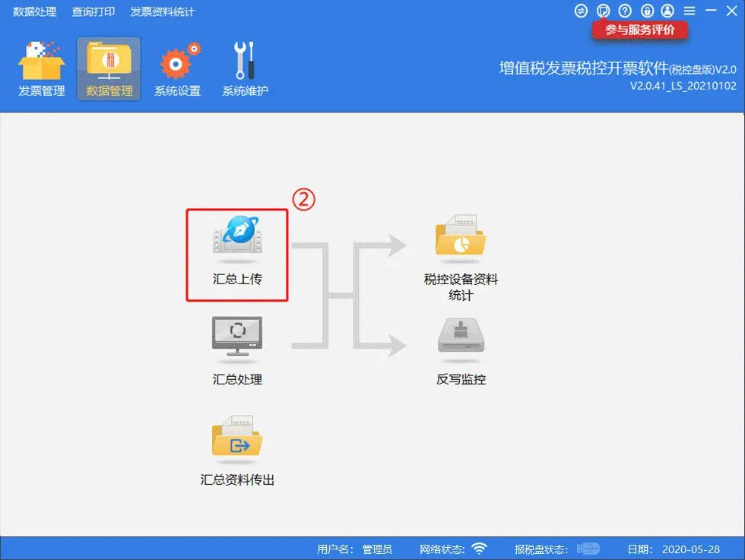The height and width of the screenshot is (560, 745).
Task: Open the hamburger menu icon
Action: click(690, 11)
